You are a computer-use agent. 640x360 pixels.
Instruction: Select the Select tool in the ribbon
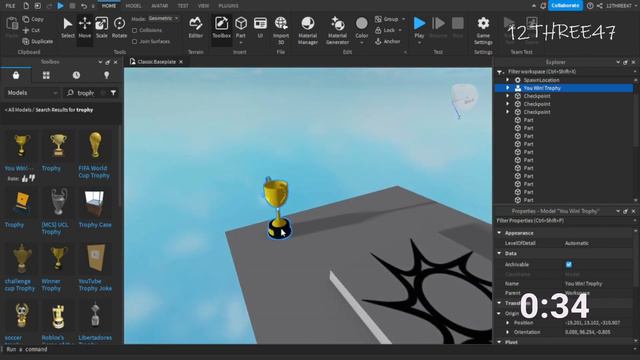[x=68, y=27]
